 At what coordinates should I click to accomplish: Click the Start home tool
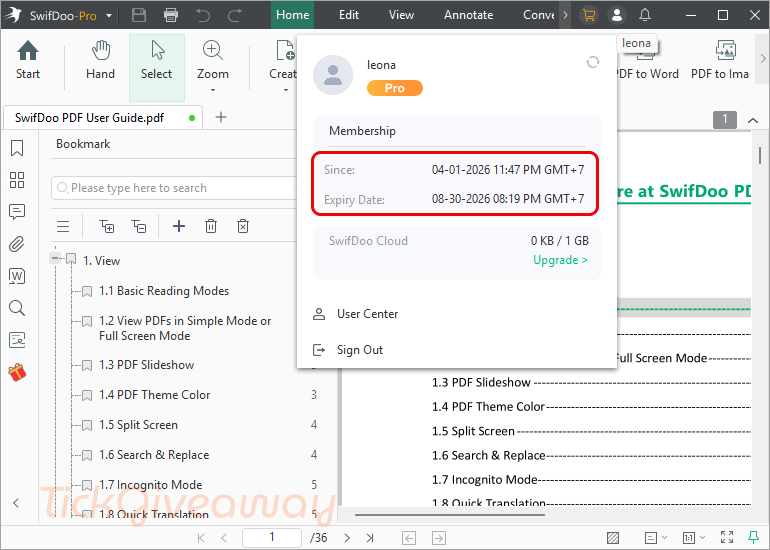click(x=28, y=60)
